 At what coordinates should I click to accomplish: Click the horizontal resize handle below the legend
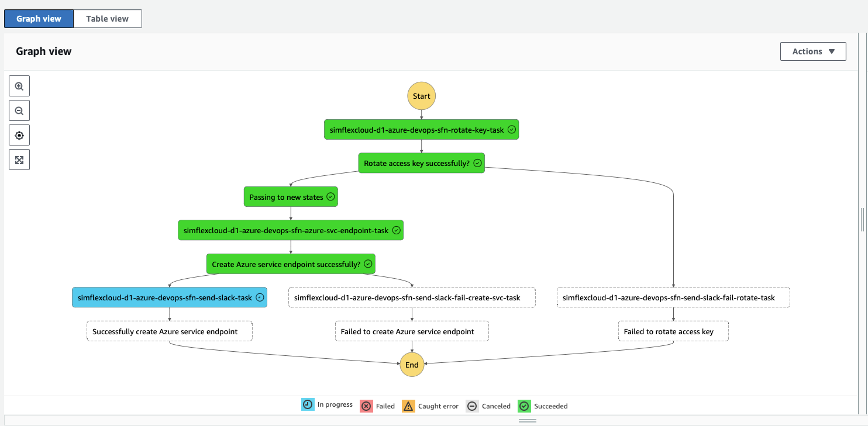click(x=528, y=421)
